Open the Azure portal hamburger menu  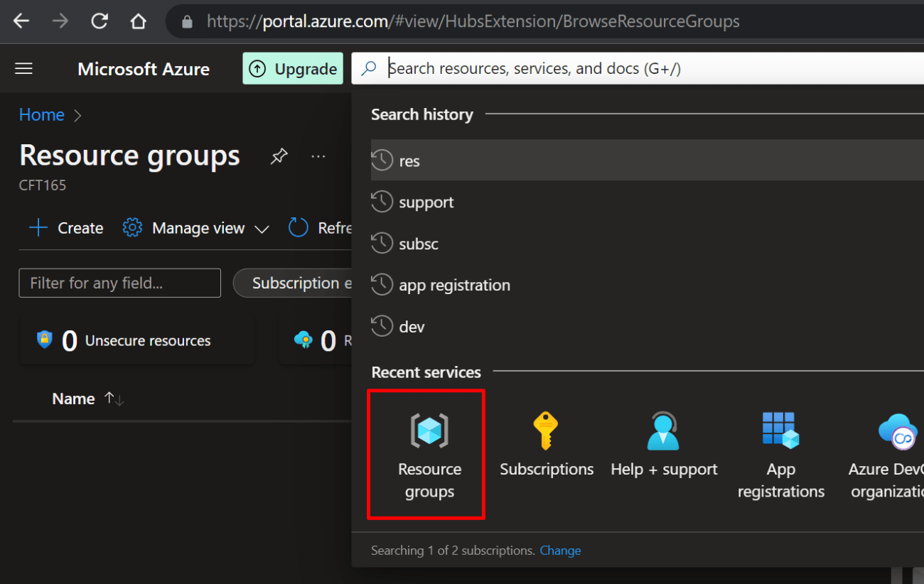click(x=23, y=68)
